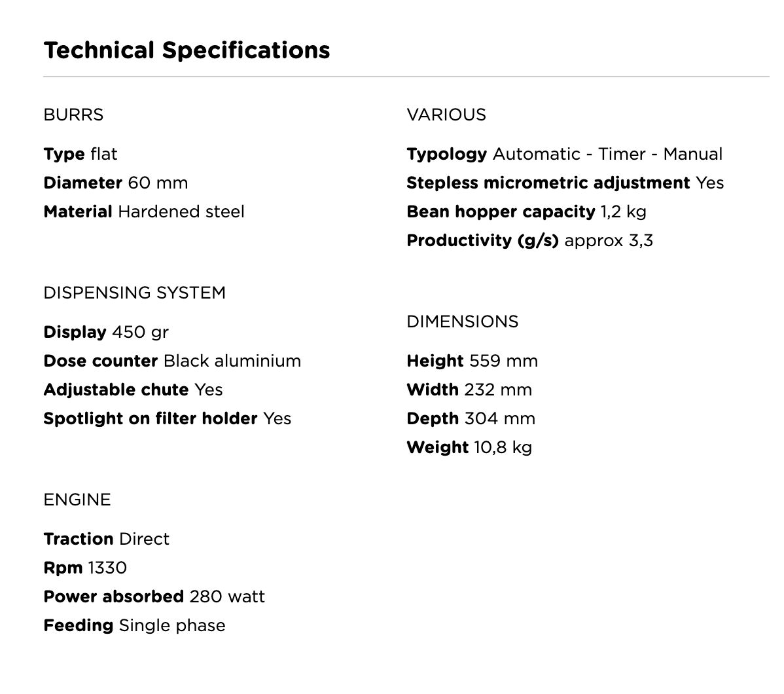The image size is (784, 694).
Task: Select the BURRS section title
Action: 73,115
